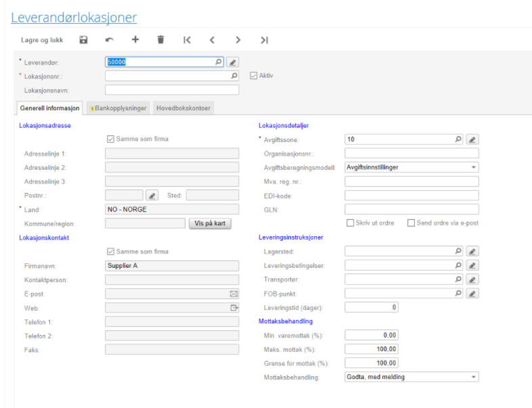Enable Send ordre via e-post checkbox
Screen dimensions: 532x408
[x=411, y=223]
